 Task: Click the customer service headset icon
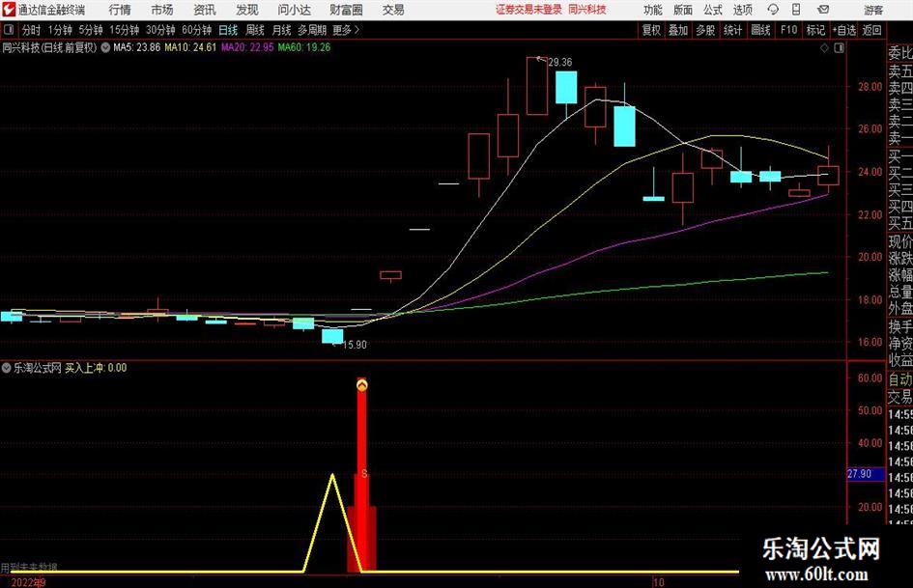(x=773, y=10)
